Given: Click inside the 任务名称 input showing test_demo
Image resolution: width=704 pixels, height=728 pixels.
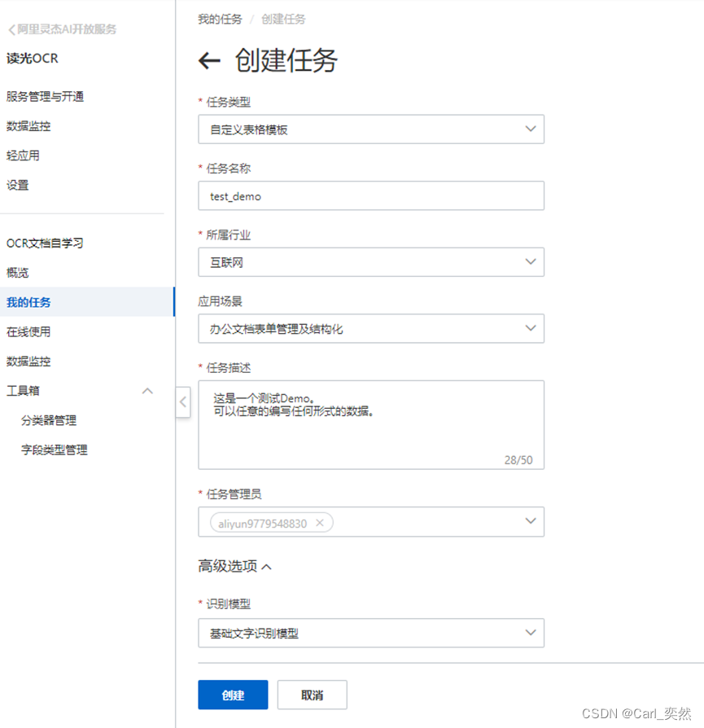Looking at the screenshot, I should point(371,195).
